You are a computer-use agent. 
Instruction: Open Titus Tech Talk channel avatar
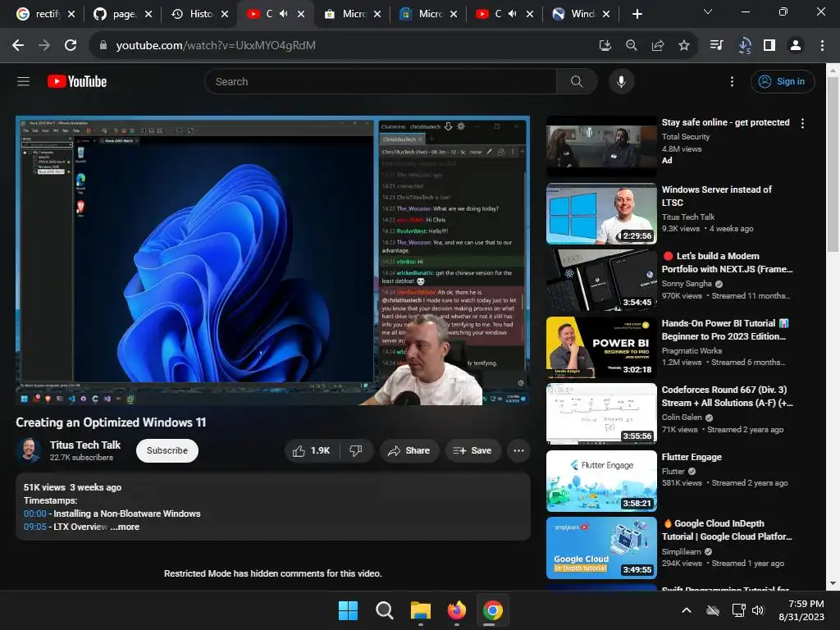(29, 450)
